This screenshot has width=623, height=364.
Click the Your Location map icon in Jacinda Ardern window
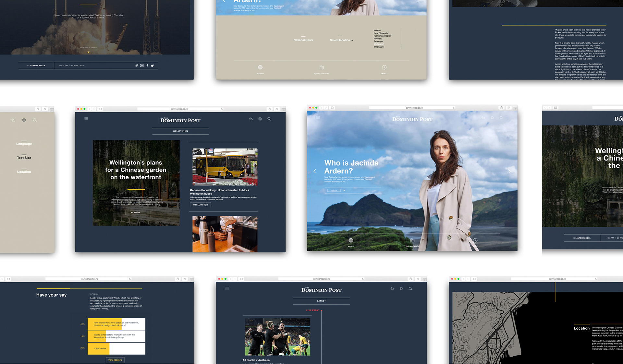[412, 240]
